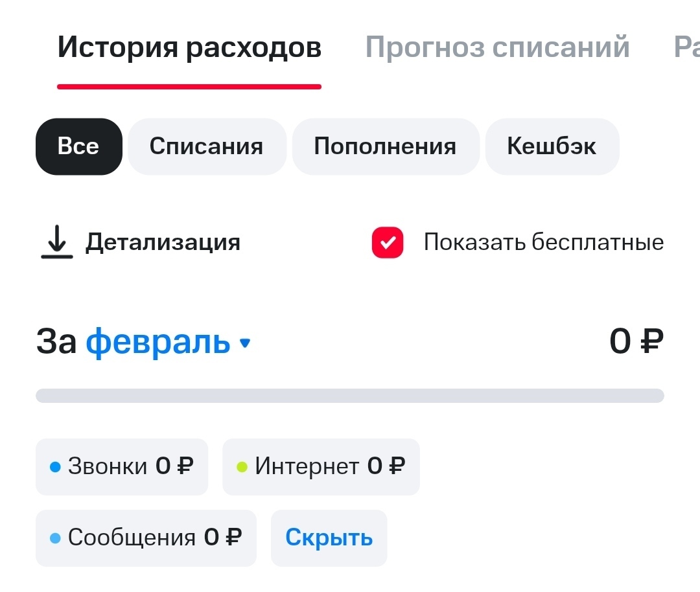Show only Кешбэк operations
The width and height of the screenshot is (700, 592).
552,146
